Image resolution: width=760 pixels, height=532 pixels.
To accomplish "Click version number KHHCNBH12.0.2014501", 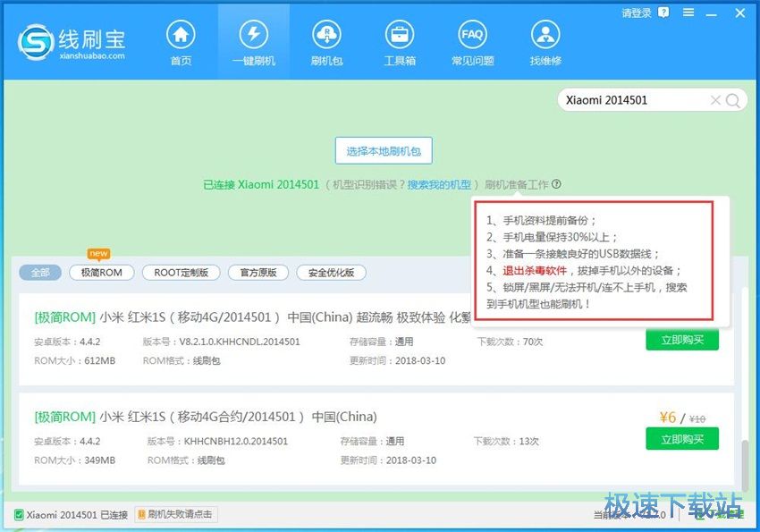I will point(235,442).
